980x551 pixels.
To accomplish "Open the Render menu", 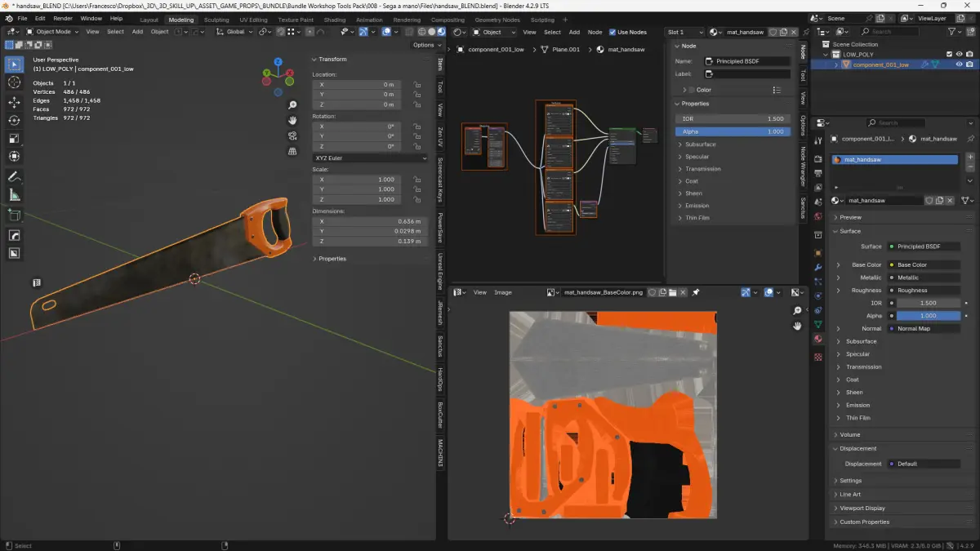I will tap(63, 18).
